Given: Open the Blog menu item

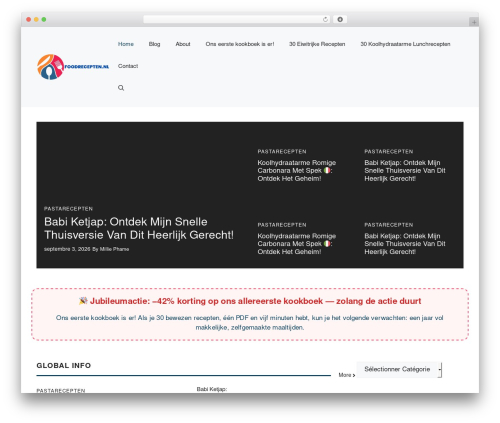Looking at the screenshot, I should (x=154, y=44).
